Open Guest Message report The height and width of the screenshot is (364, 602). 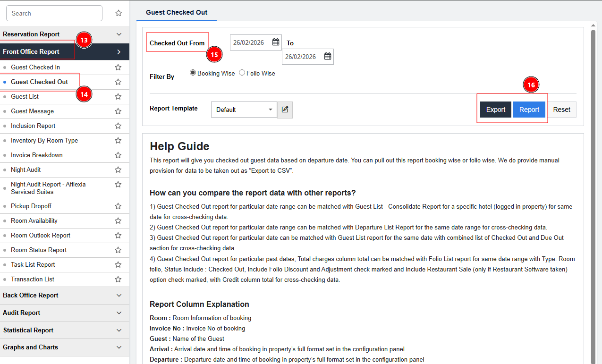point(33,111)
